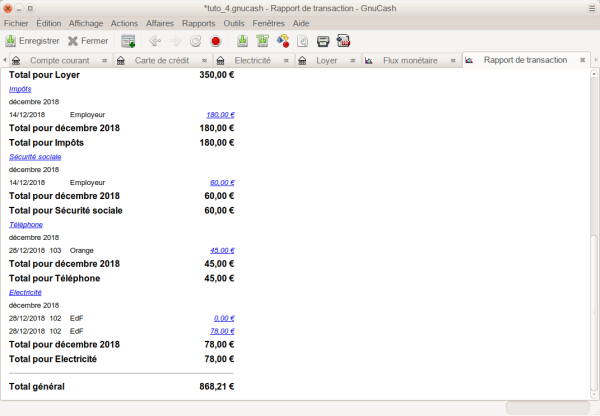600x416 pixels.
Task: Open the Affaires menu
Action: [x=159, y=22]
